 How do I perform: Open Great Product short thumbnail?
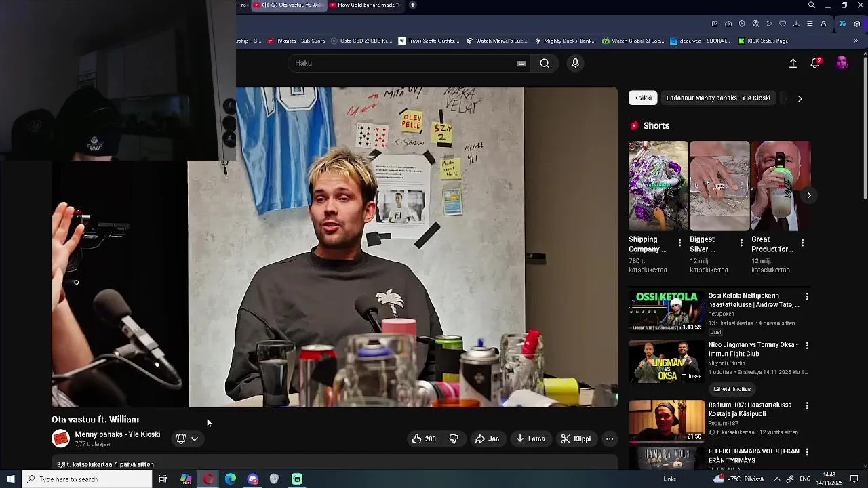coord(781,186)
